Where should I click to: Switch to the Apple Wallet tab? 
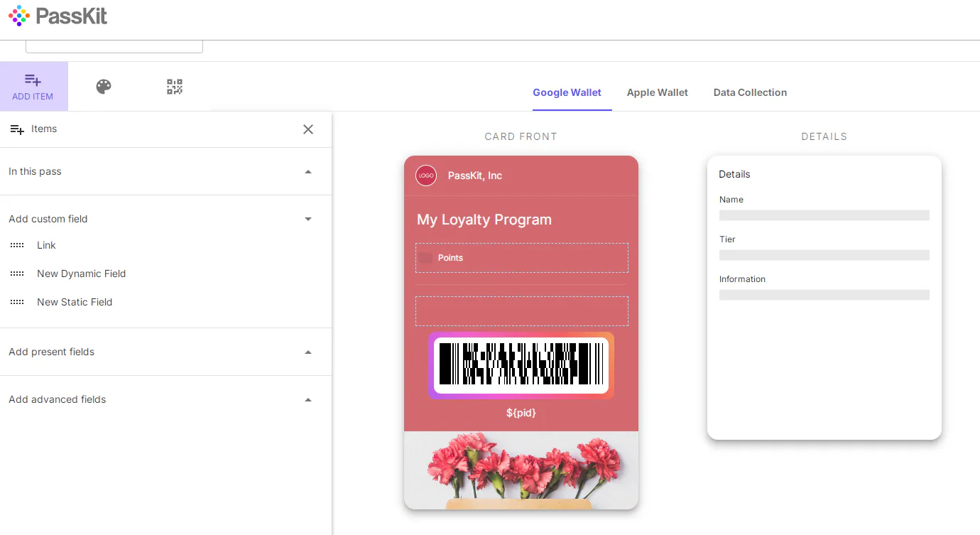pyautogui.click(x=658, y=92)
